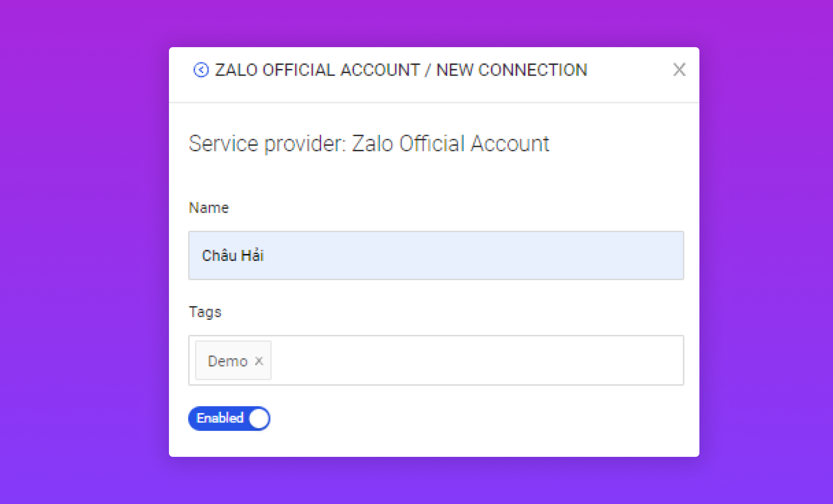Viewport: 833px width, 504px height.
Task: Click the NEW CONNECTION breadcrumb text
Action: pyautogui.click(x=511, y=70)
